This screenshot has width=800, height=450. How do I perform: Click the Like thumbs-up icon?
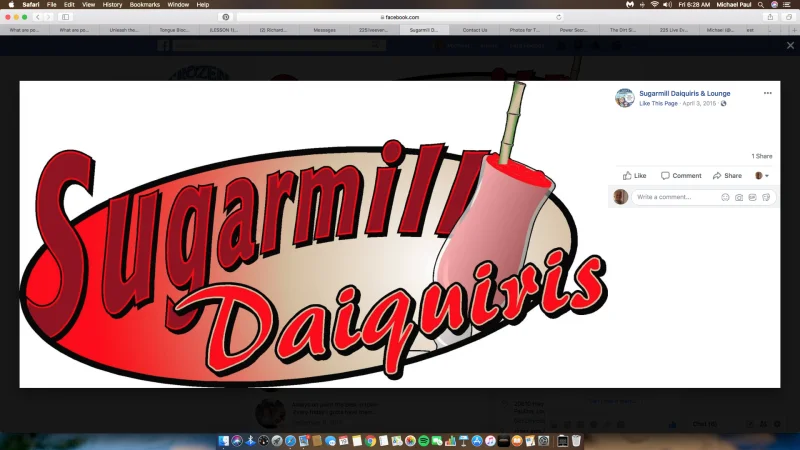(x=627, y=176)
